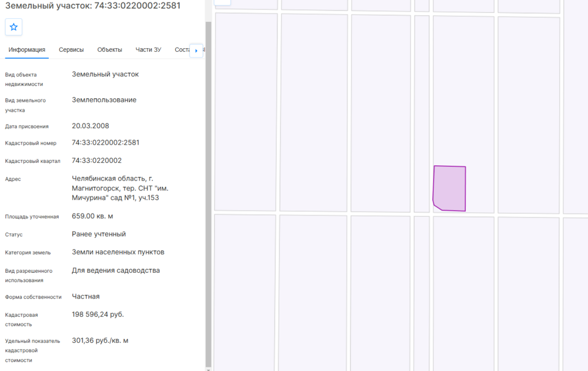Click the Частная ownership form value
Viewport: 588px width, 371px height.
(x=86, y=296)
